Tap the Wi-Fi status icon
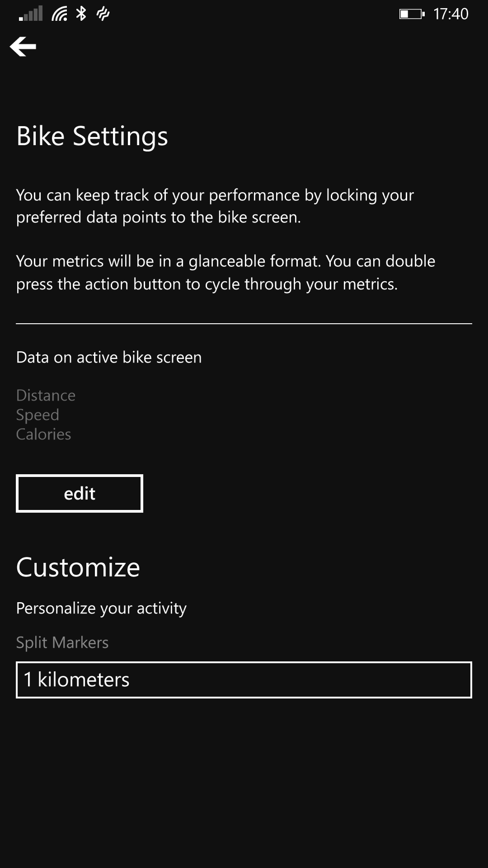 [59, 14]
